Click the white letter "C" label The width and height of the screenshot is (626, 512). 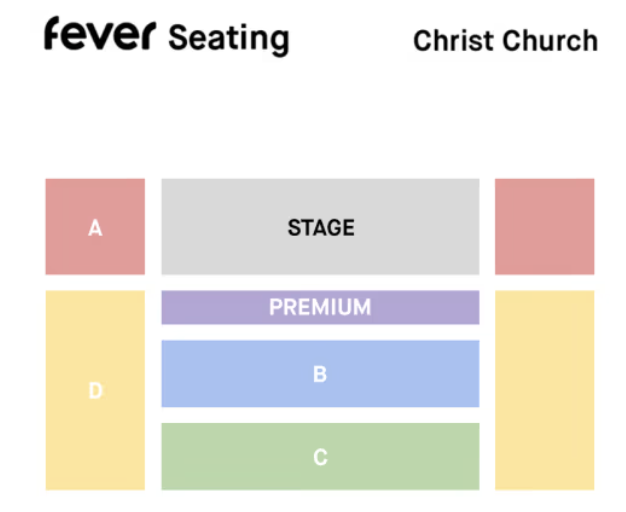tap(320, 457)
